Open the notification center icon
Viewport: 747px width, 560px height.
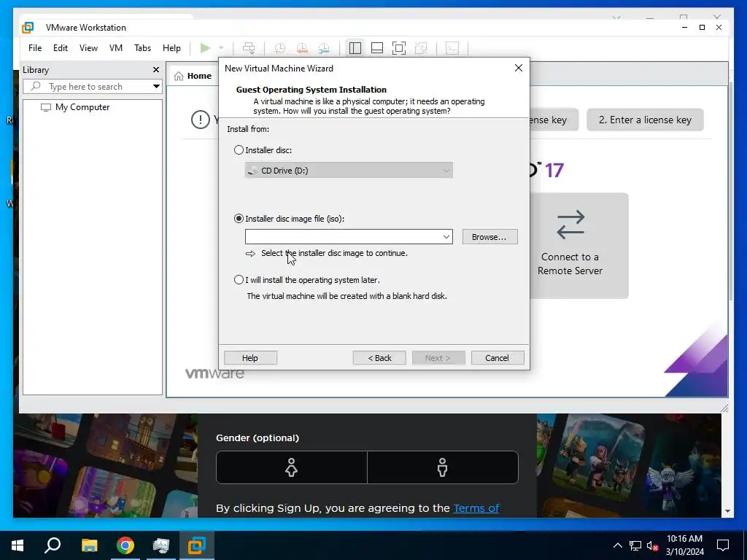pyautogui.click(x=723, y=545)
